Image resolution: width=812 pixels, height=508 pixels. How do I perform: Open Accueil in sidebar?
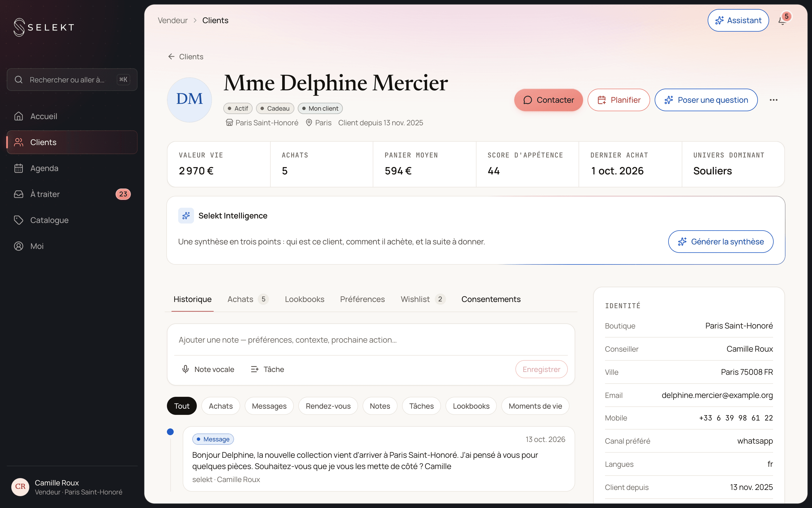click(x=72, y=116)
